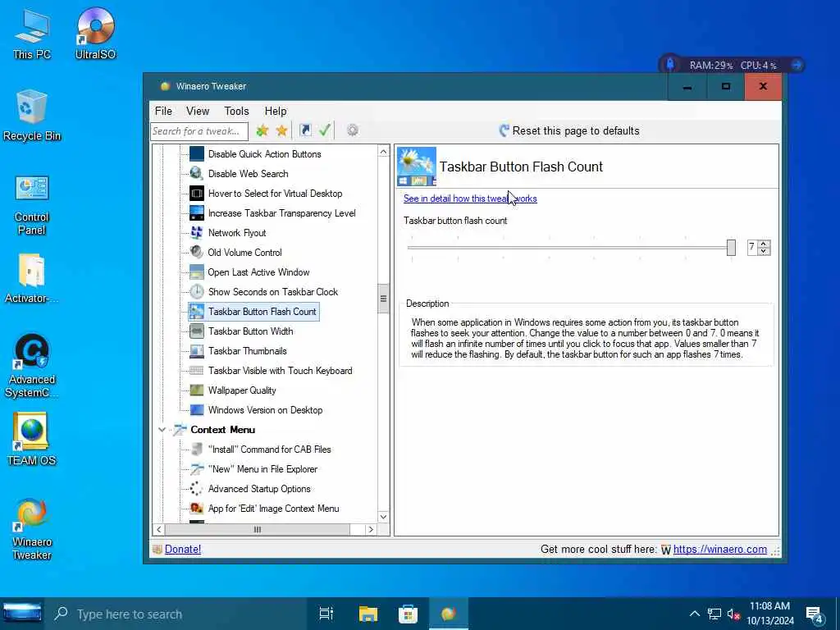This screenshot has height=630, width=840.
Task: Show hidden system tray icons chevron
Action: coord(694,614)
